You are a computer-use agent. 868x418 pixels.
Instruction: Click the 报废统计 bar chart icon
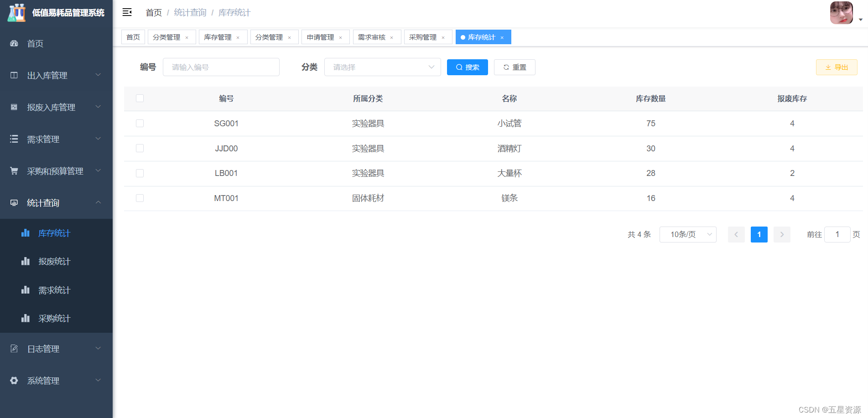click(x=26, y=261)
